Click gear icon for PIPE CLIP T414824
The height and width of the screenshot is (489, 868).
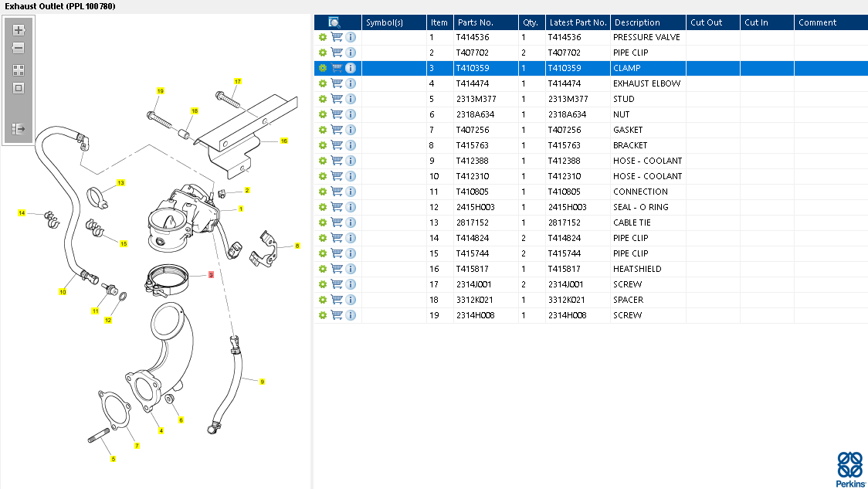coord(323,238)
